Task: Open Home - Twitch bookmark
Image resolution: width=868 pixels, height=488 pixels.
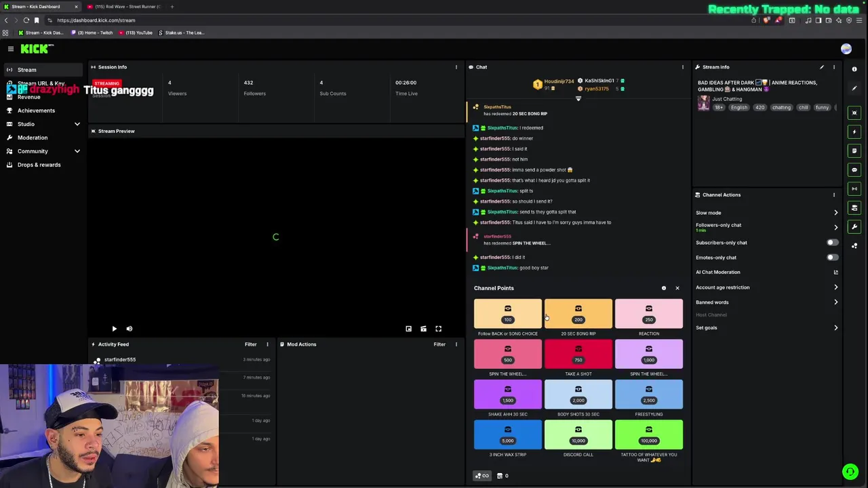Action: (x=92, y=33)
